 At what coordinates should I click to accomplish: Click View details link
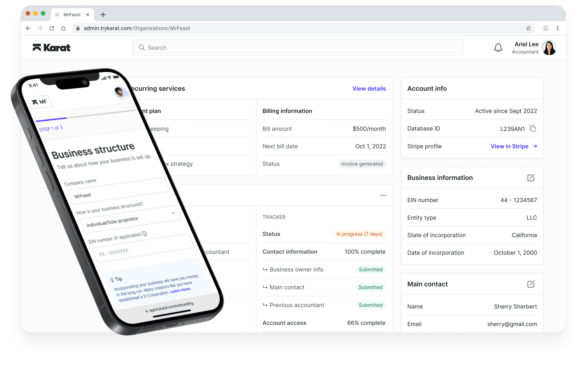[x=369, y=89]
